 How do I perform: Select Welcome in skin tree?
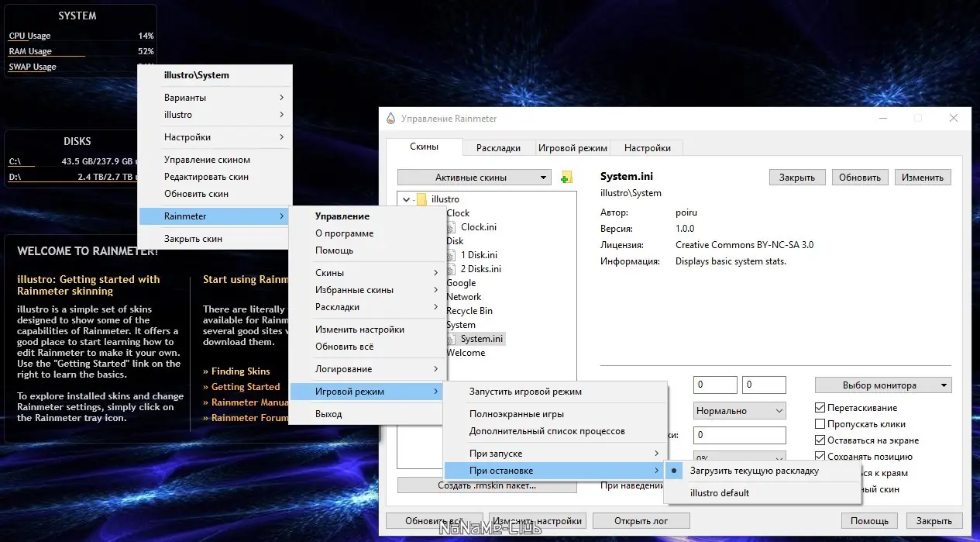coord(466,353)
